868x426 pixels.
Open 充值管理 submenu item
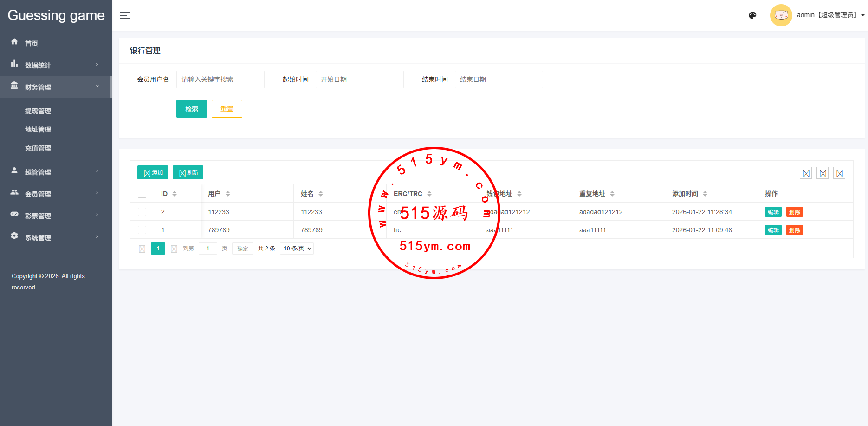tap(38, 148)
